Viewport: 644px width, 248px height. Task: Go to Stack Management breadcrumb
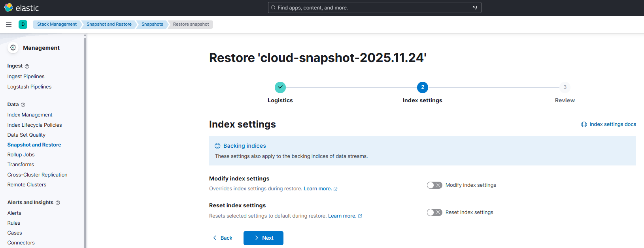click(57, 24)
